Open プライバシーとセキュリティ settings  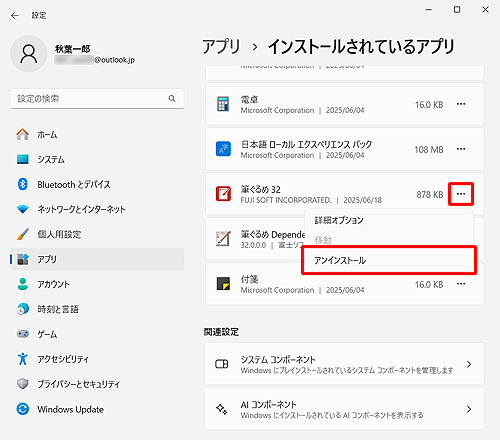97,384
